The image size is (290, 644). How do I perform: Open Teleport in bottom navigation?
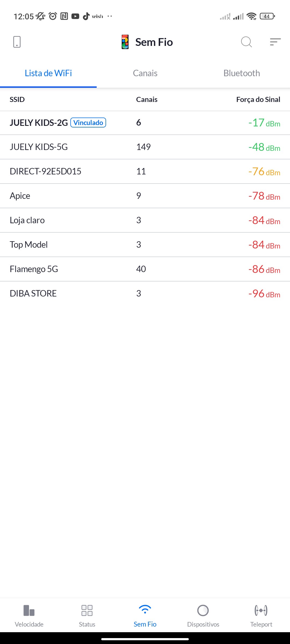point(261,616)
